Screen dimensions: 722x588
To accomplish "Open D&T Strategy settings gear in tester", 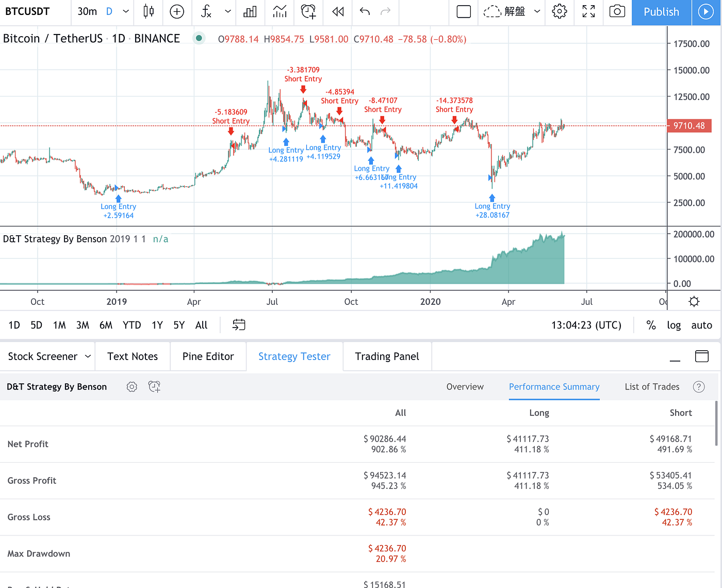I will [x=132, y=387].
